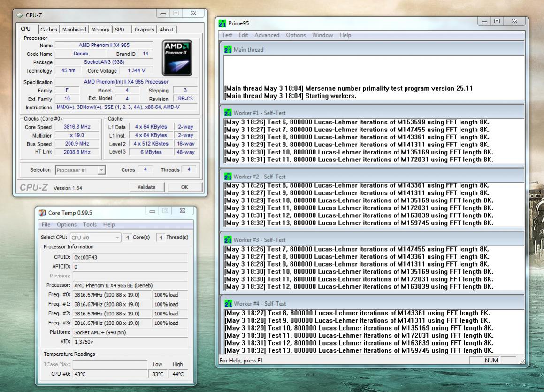Open the Edit menu in Prime95
The height and width of the screenshot is (392, 544).
(243, 35)
